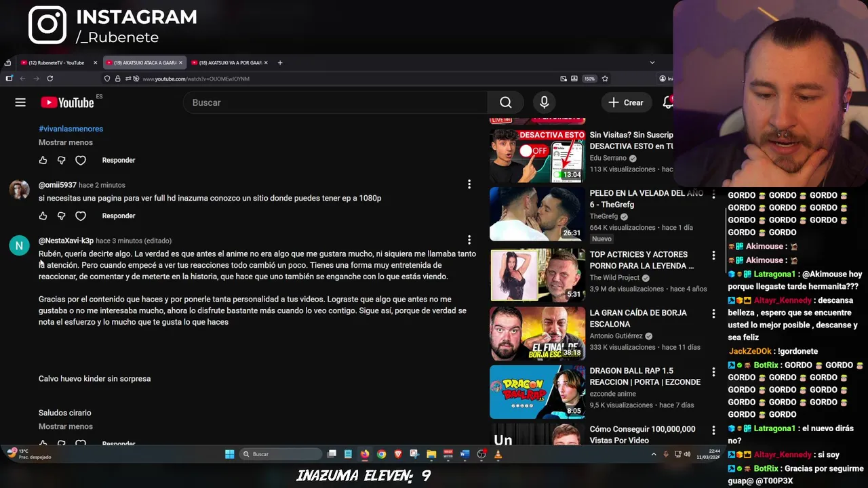Open the TheGrefg channel name
868x488 pixels.
(x=604, y=217)
